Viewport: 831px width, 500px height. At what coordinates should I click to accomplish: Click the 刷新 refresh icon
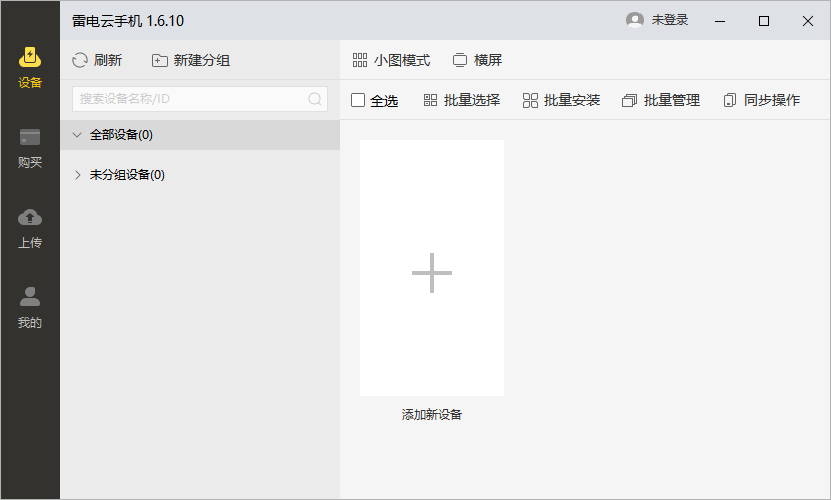tap(80, 60)
